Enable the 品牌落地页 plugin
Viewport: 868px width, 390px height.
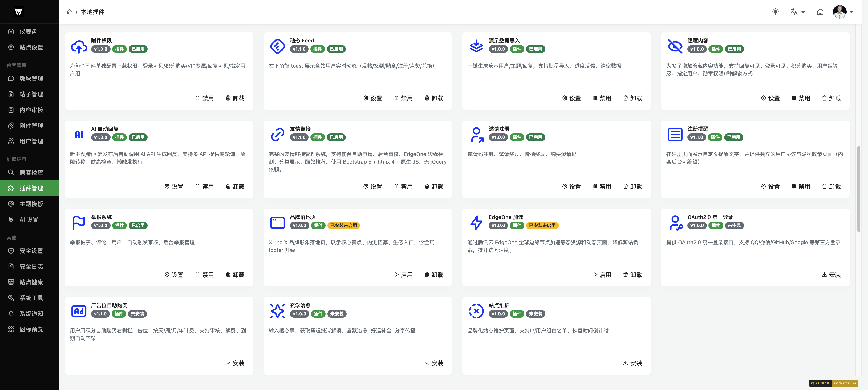pos(403,275)
